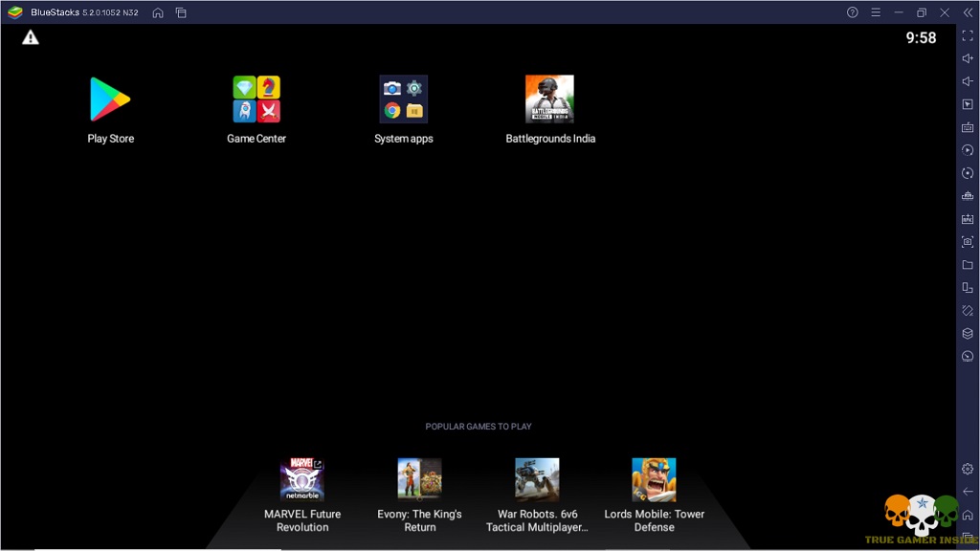Open Game Center
The width and height of the screenshot is (980, 551).
256,97
